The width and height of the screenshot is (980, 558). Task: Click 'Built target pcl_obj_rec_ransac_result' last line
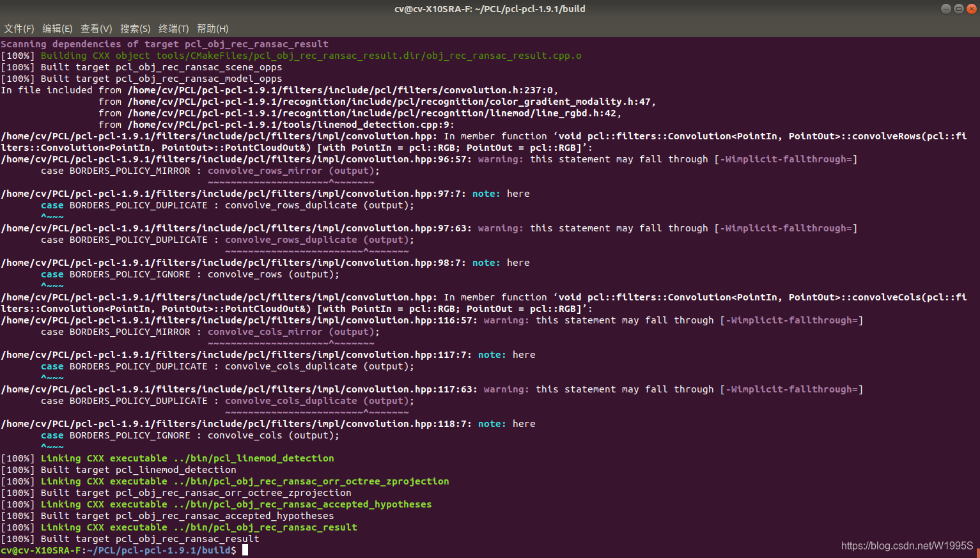pyautogui.click(x=130, y=539)
